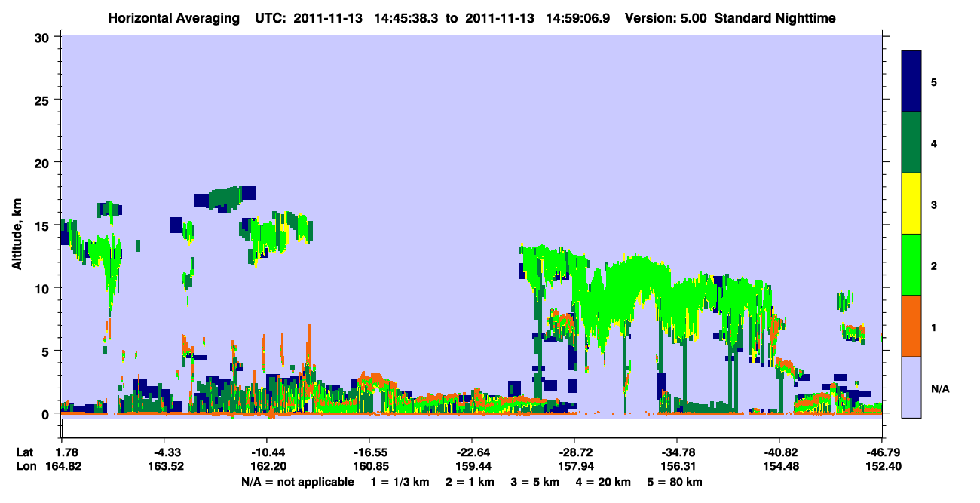
Task: Click the start time '14:45:38.3'
Action: (408, 18)
